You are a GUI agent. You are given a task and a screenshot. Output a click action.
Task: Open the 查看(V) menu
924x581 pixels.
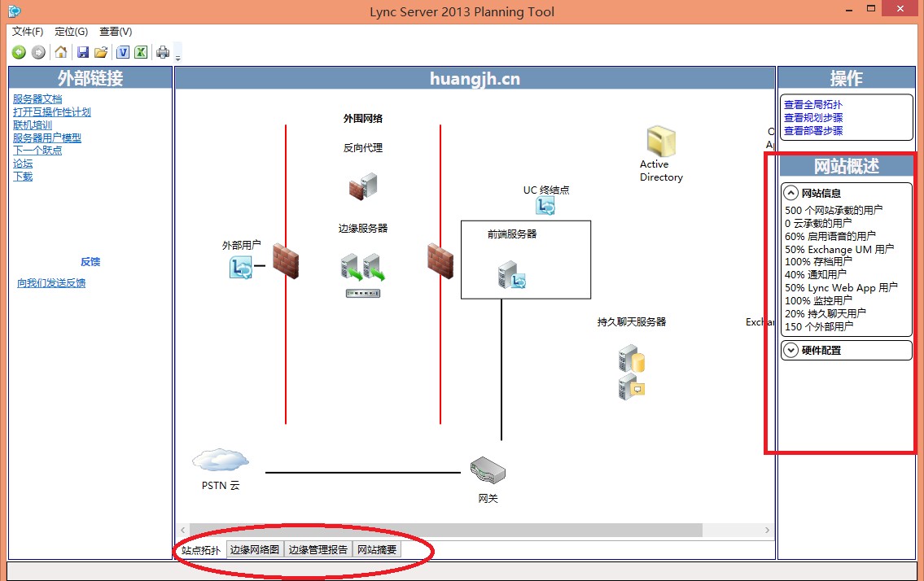pyautogui.click(x=116, y=31)
